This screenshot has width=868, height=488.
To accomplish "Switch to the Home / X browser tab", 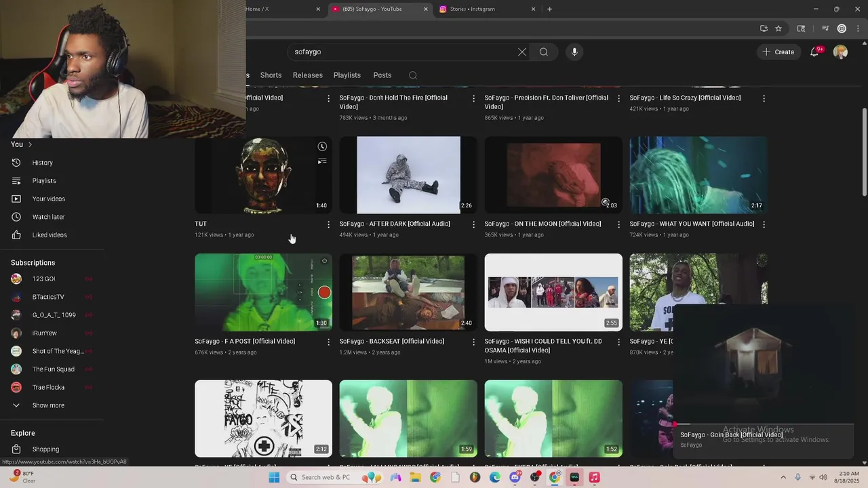I will coord(281,9).
